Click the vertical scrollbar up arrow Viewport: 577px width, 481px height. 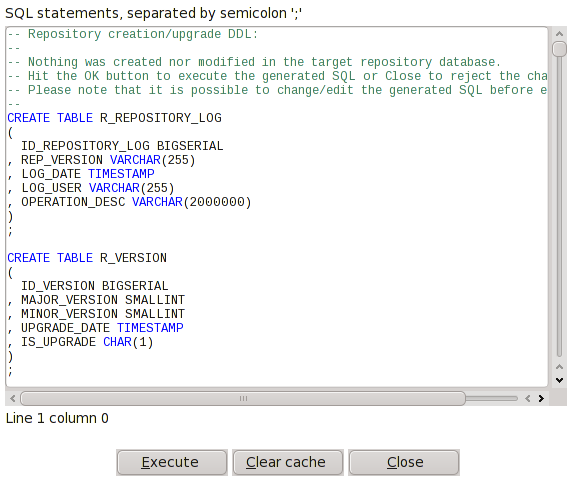559,34
